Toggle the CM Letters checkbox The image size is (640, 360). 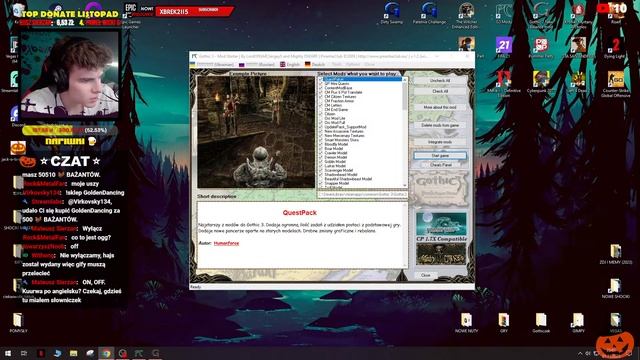[321, 105]
